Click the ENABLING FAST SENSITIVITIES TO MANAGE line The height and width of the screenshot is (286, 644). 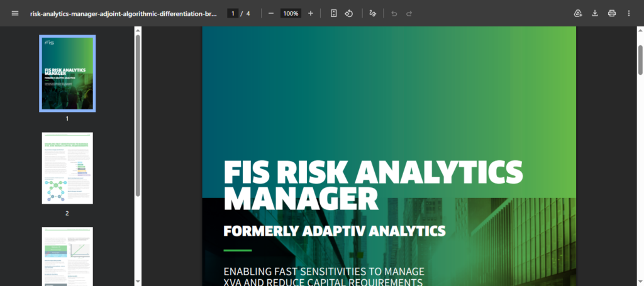click(324, 271)
